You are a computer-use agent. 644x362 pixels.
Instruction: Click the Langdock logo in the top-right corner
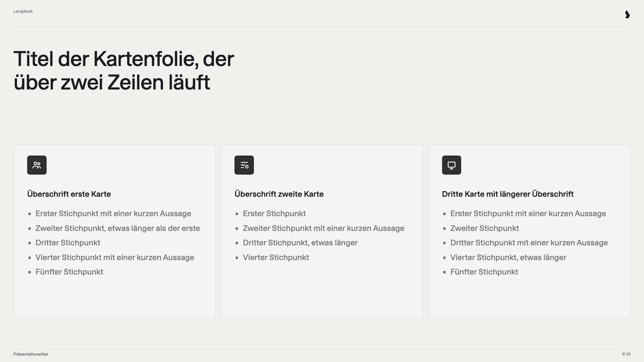pos(627,14)
